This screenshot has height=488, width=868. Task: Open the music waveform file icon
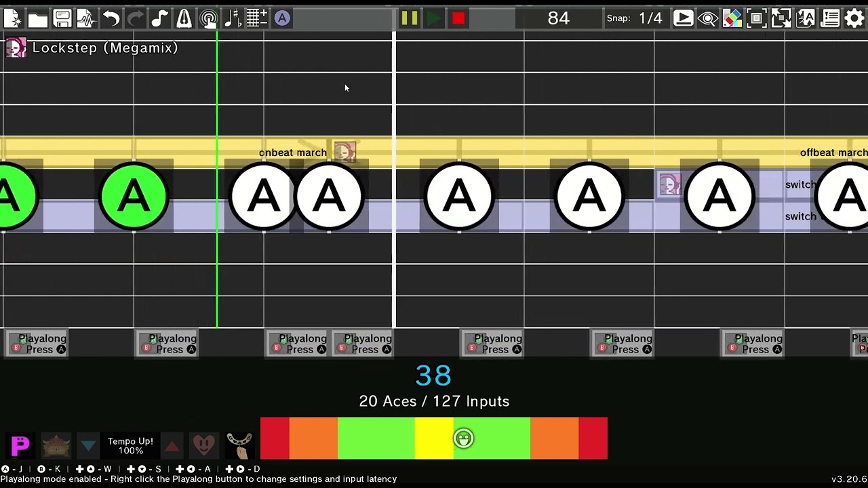pyautogui.click(x=86, y=18)
